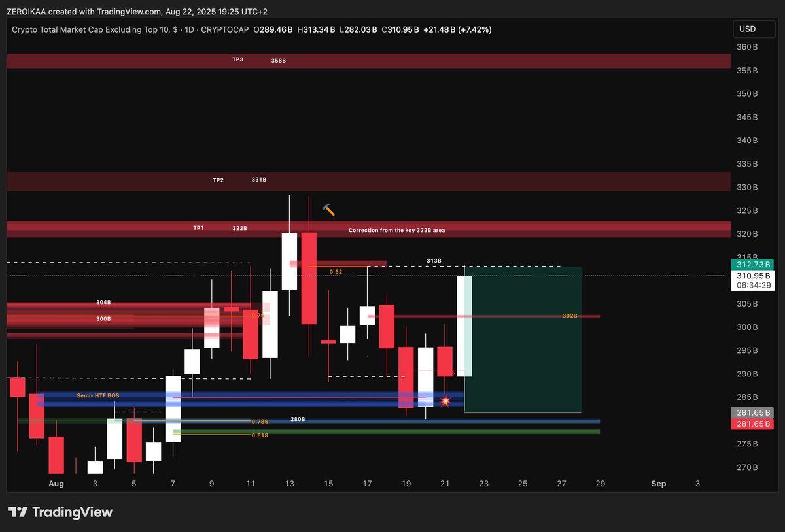Click the 0.618 Fibonacci level label
This screenshot has height=532, width=785.
coord(260,435)
